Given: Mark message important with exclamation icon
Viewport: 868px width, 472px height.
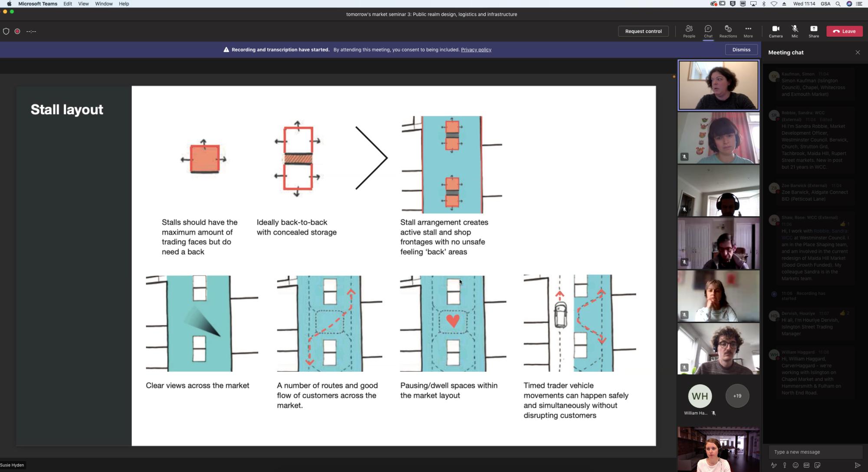Looking at the screenshot, I should point(785,465).
